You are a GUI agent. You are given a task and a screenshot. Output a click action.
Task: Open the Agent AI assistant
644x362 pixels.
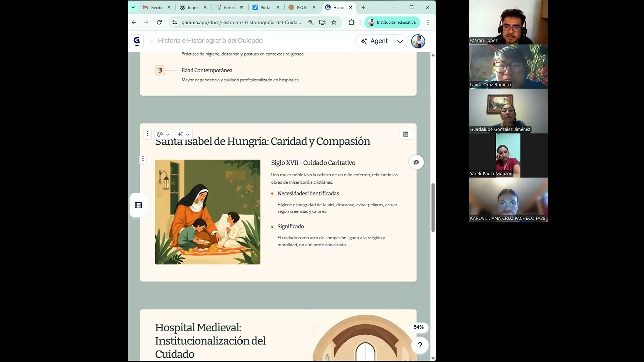tap(374, 41)
